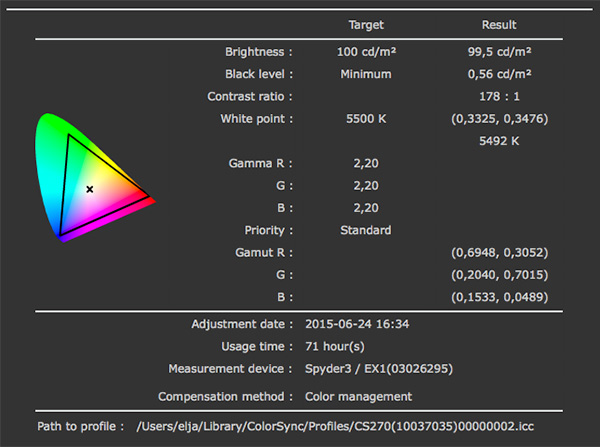
Task: Click the Path to profile label
Action: coord(80,426)
